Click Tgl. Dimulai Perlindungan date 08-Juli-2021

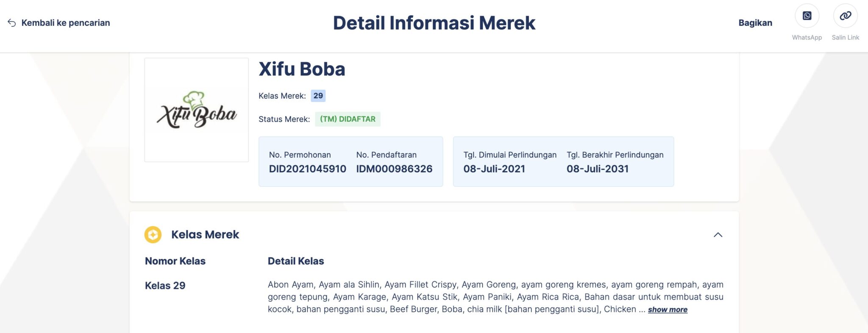(x=495, y=169)
